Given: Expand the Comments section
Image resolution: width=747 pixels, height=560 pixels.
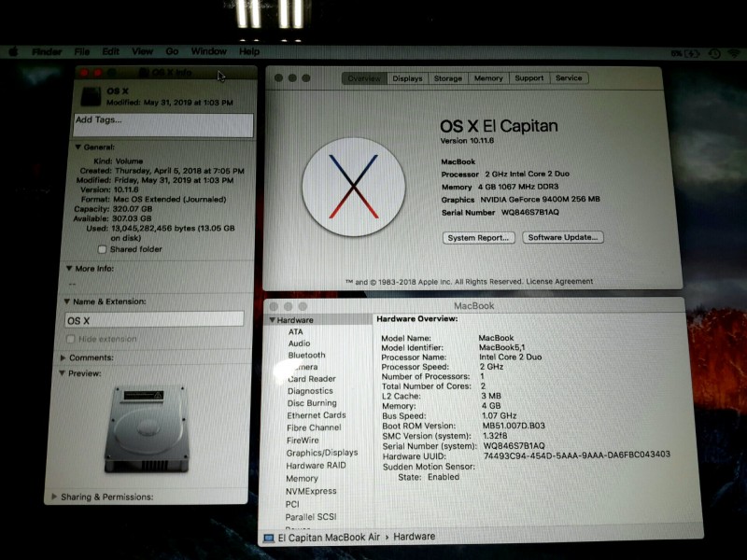Looking at the screenshot, I should pos(63,357).
